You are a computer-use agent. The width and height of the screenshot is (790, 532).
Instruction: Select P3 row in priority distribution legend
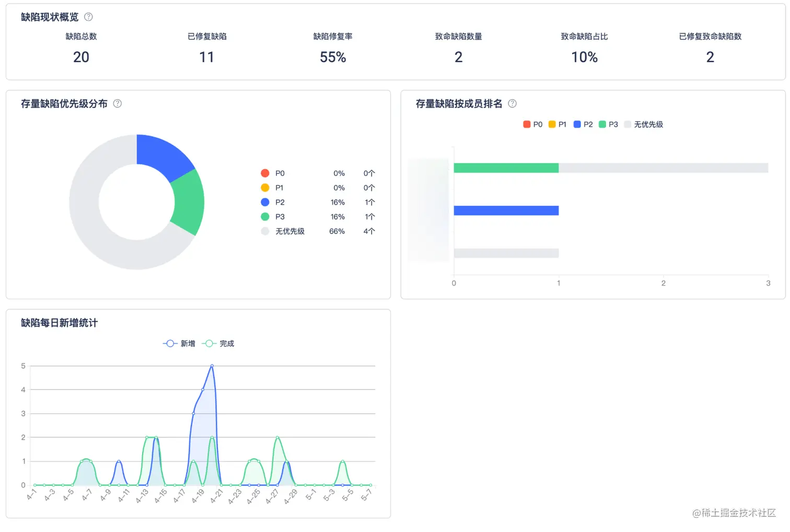[318, 217]
